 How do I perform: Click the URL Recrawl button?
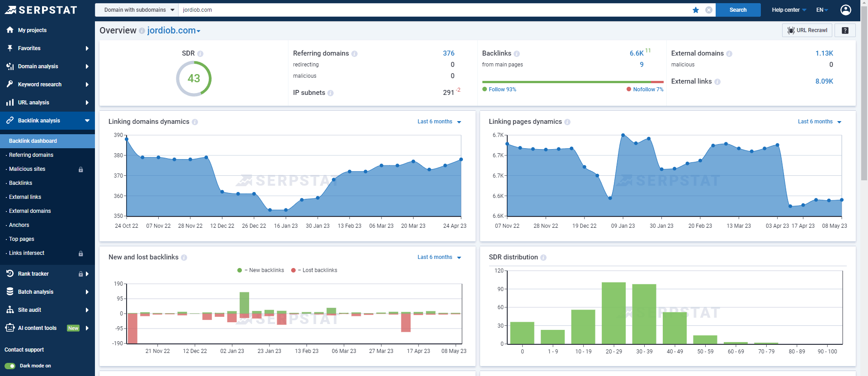807,30
